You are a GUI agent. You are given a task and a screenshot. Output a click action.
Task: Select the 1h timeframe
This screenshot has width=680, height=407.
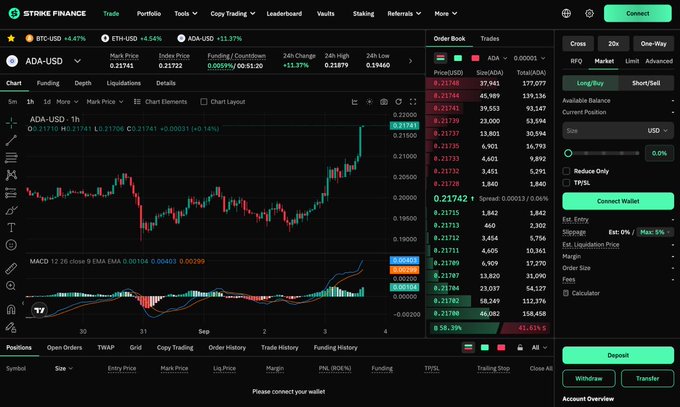click(30, 102)
